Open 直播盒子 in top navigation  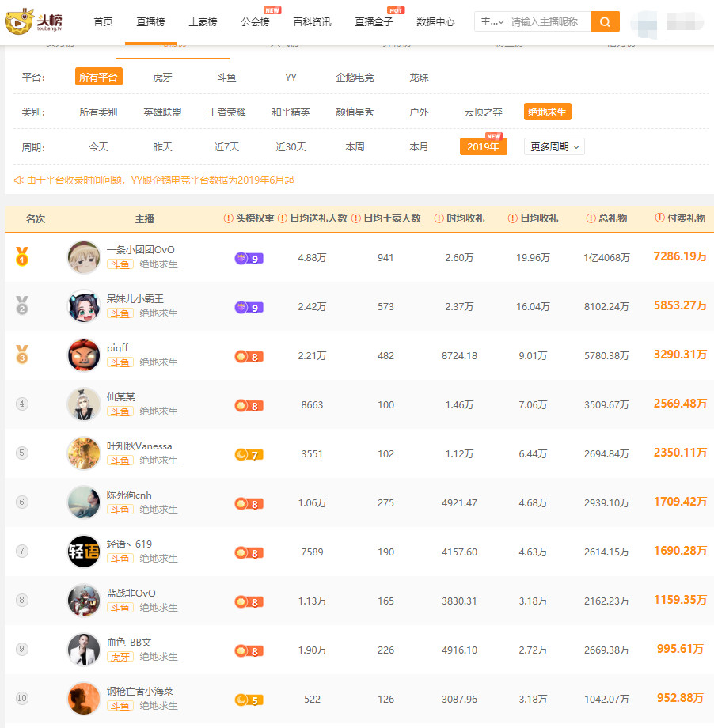coord(374,22)
